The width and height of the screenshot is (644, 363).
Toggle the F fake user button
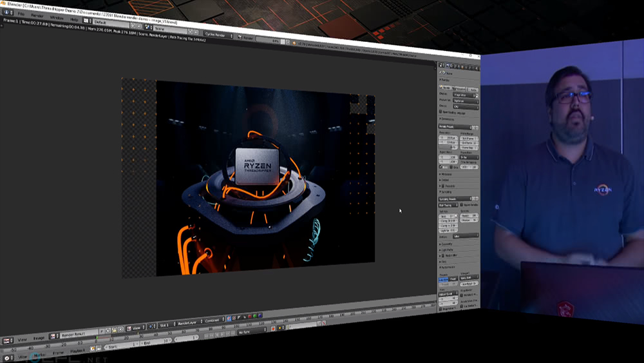pos(102,331)
